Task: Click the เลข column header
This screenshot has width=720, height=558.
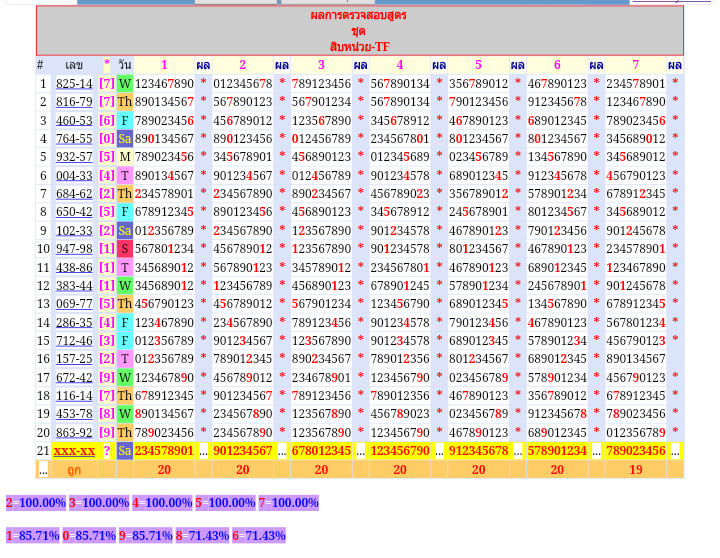Action: (x=74, y=65)
